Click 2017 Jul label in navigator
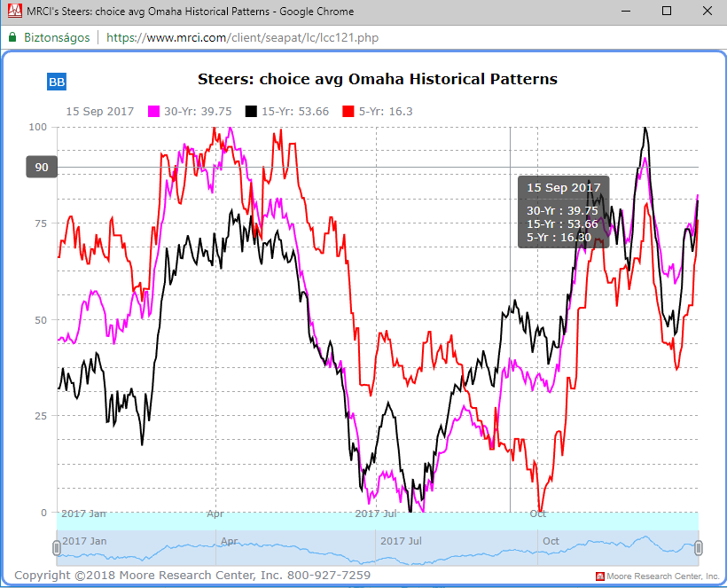Image resolution: width=727 pixels, height=588 pixels. click(401, 541)
